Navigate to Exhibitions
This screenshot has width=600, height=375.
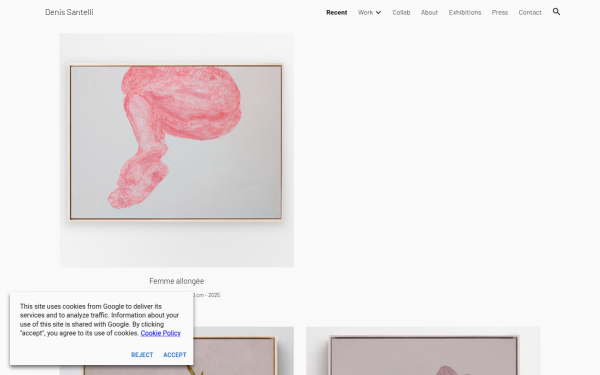coord(465,13)
